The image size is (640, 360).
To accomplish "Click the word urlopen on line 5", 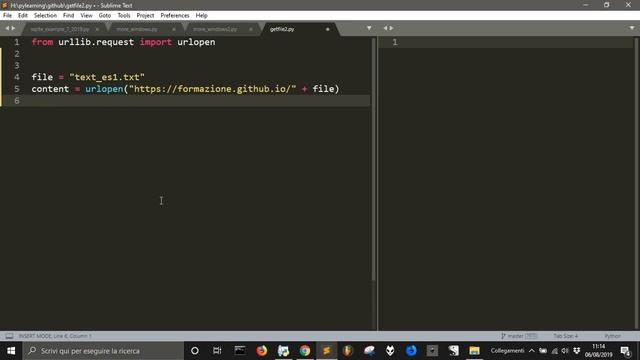I will (104, 89).
